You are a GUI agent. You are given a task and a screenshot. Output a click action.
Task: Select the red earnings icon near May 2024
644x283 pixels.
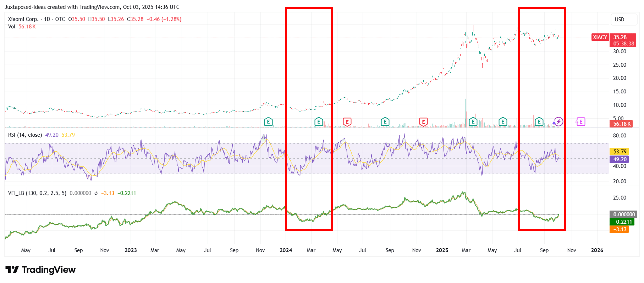point(347,122)
